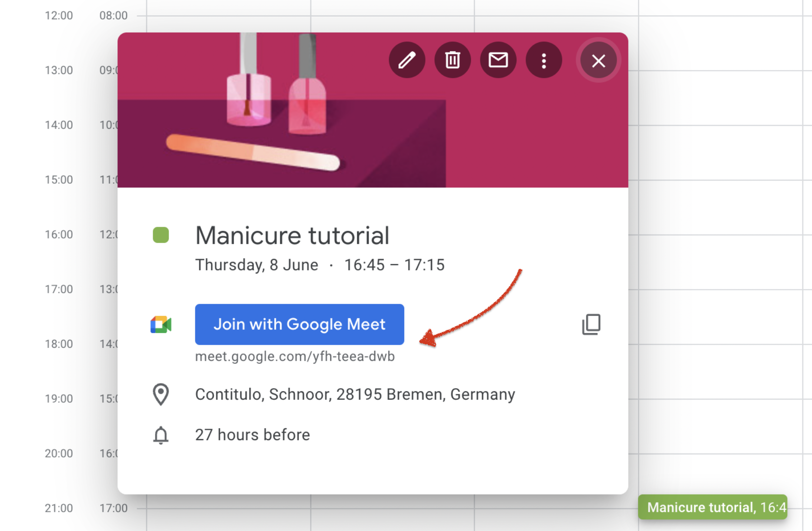Click the Manicure tutorial title
Viewport: 812px width, 531px height.
coord(292,235)
